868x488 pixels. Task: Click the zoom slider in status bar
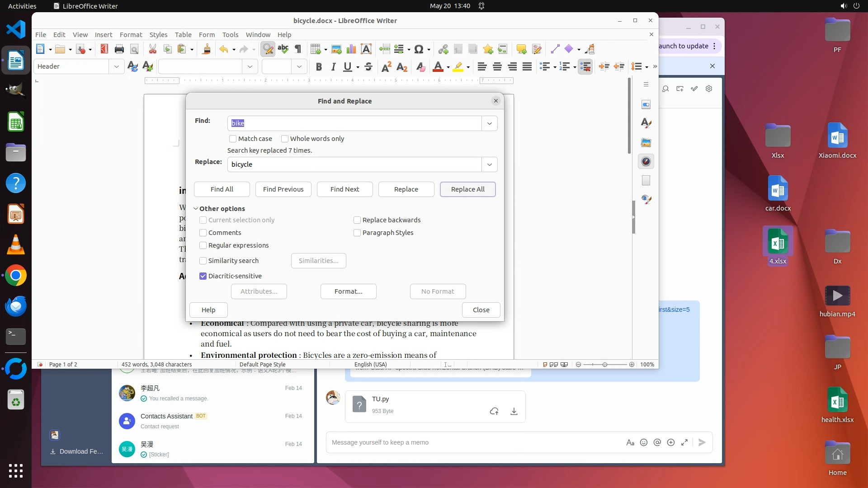tap(604, 365)
